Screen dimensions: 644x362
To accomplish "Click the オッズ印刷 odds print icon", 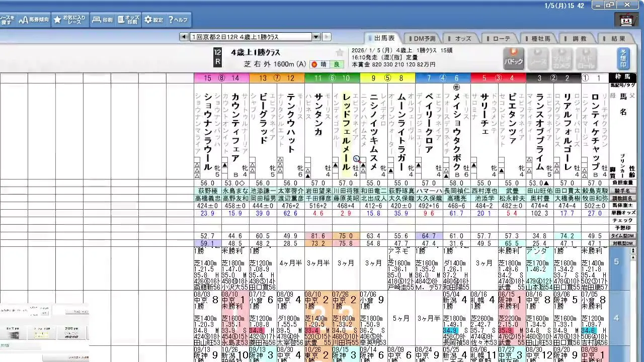I will tap(129, 20).
